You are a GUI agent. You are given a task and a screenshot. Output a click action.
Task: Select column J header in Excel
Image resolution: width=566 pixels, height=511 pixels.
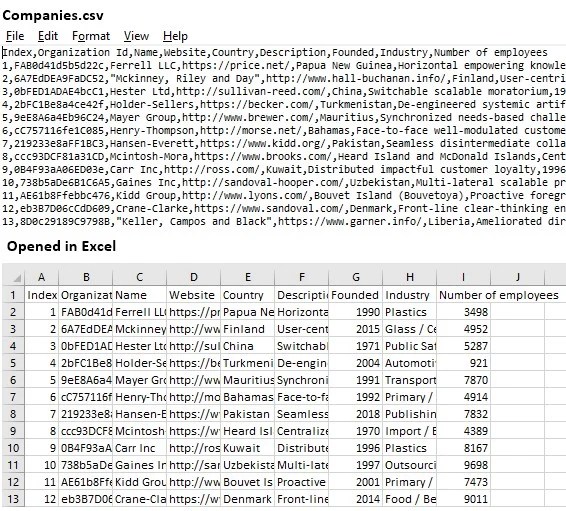click(x=517, y=278)
